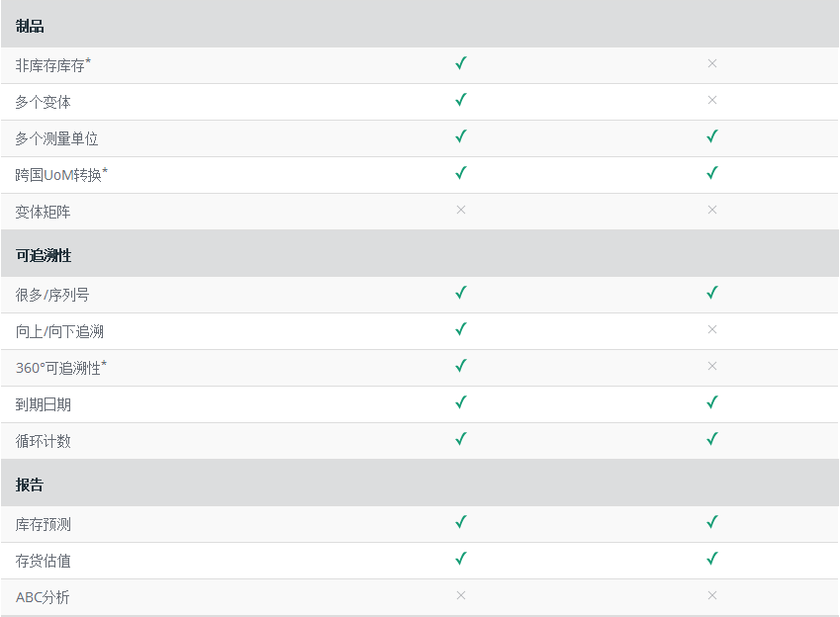Click the 制品 section header
The width and height of the screenshot is (840, 617).
[x=30, y=27]
